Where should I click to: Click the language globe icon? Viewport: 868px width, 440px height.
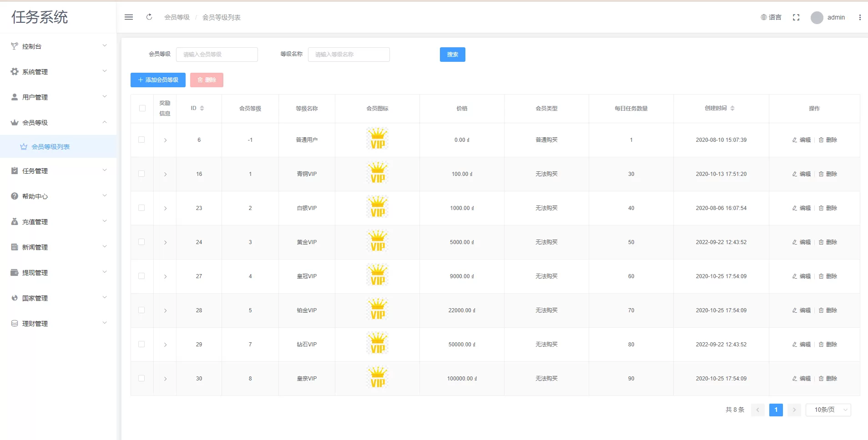(764, 17)
